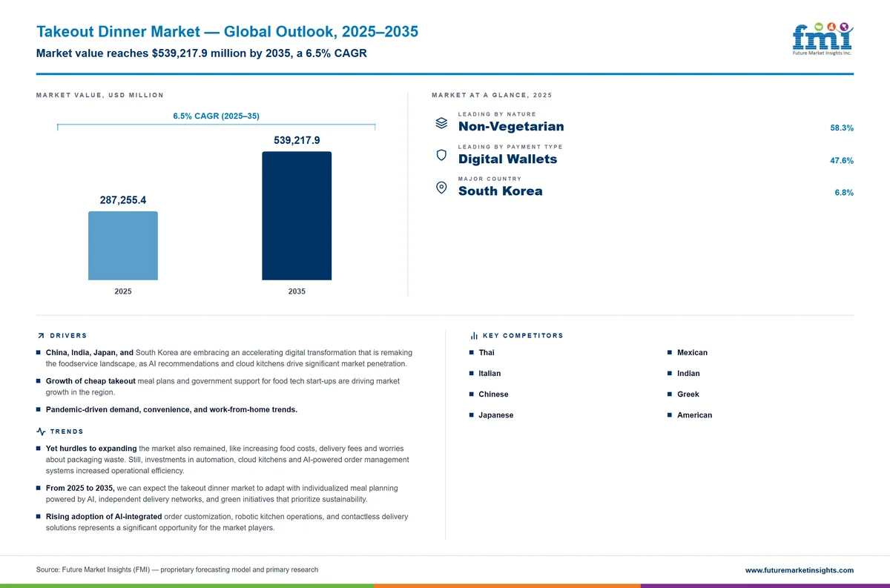
Task: Click the Major Country label
Action: click(x=489, y=179)
